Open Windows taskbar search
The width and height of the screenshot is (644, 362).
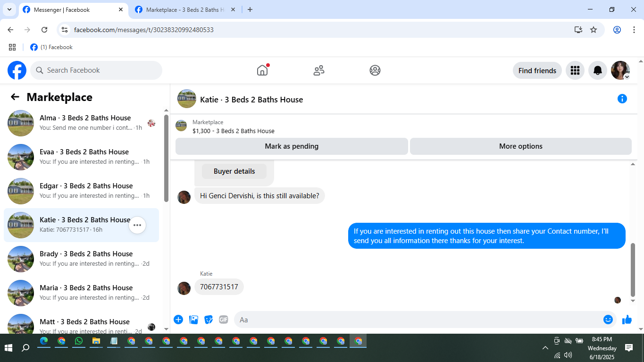pyautogui.click(x=26, y=348)
